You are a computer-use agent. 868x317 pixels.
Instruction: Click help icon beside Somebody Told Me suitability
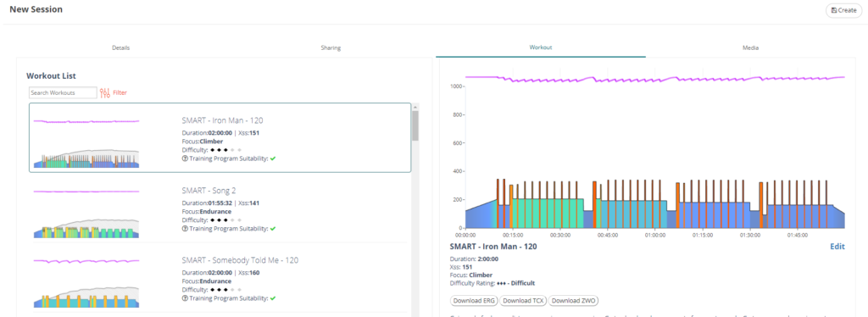(x=184, y=298)
